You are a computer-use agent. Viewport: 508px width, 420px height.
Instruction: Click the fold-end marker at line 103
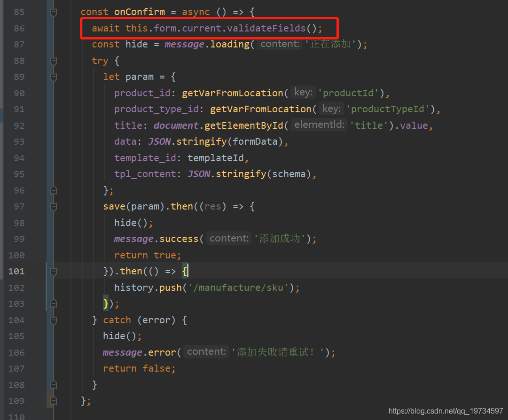pyautogui.click(x=53, y=303)
